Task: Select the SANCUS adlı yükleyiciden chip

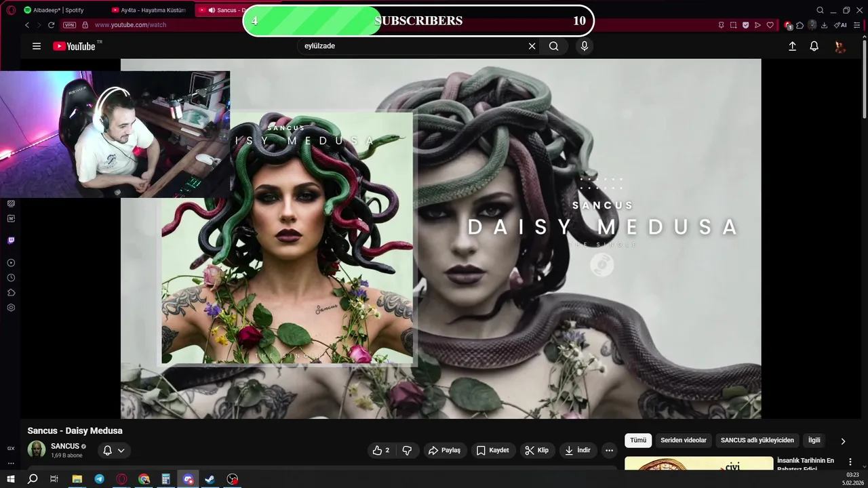Action: [757, 441]
